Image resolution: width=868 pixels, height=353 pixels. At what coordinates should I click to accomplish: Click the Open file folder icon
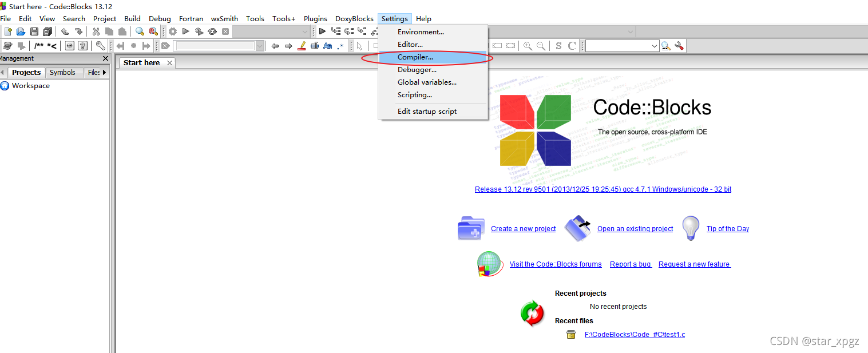pyautogui.click(x=21, y=31)
